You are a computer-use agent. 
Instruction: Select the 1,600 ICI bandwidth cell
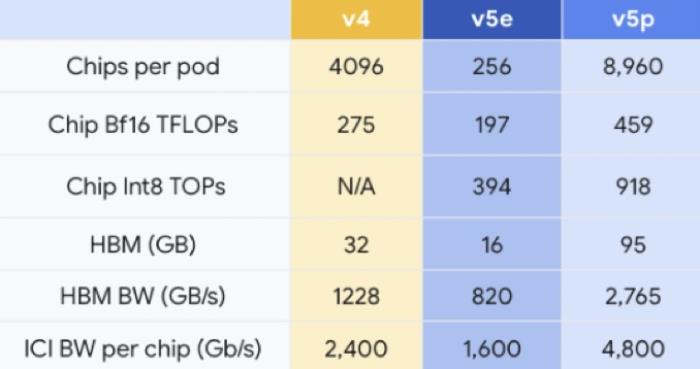click(492, 348)
